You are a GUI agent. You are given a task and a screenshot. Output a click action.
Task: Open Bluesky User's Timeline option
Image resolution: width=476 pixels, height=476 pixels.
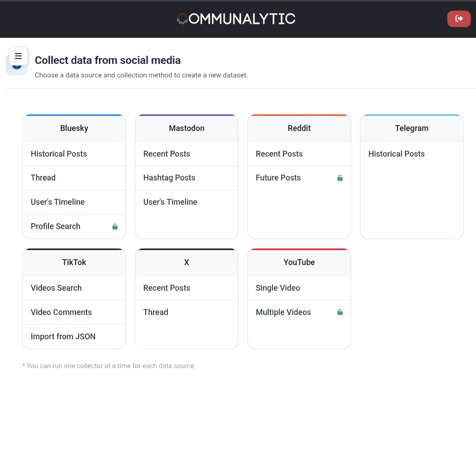point(58,202)
